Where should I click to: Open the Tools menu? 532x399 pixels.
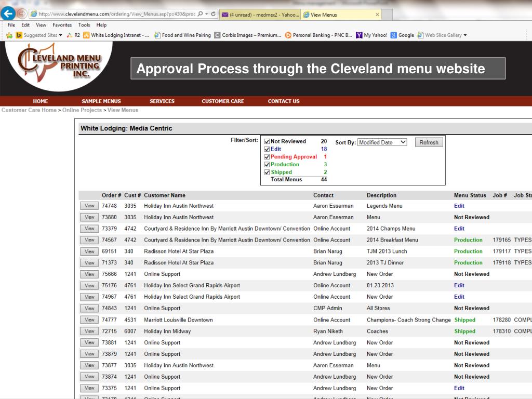84,25
